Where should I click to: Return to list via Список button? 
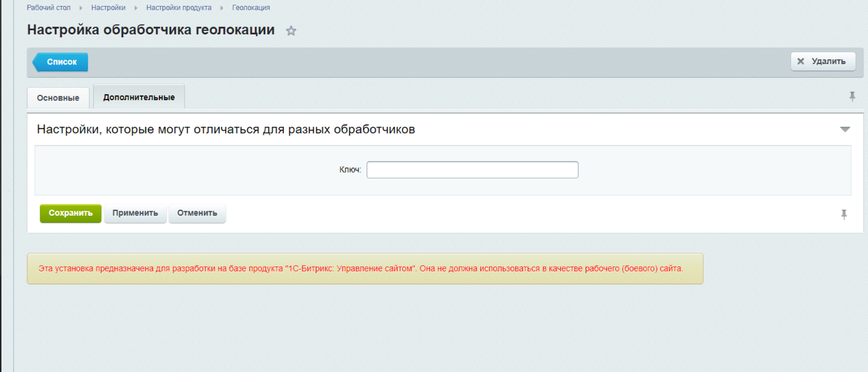point(61,62)
